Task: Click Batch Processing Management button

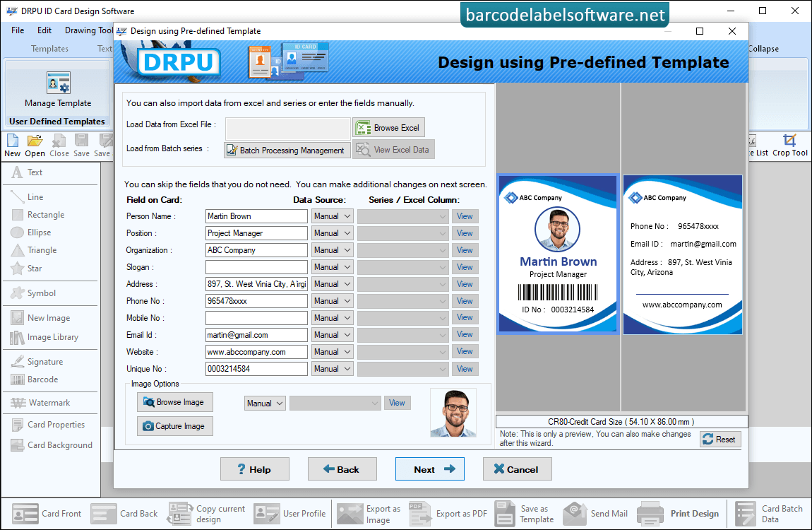Action: click(x=287, y=151)
